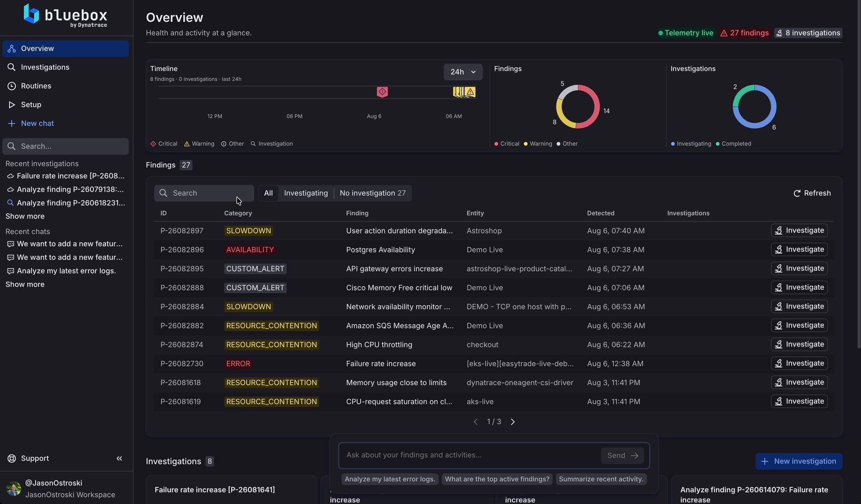Click the bluebox logo icon

click(31, 14)
